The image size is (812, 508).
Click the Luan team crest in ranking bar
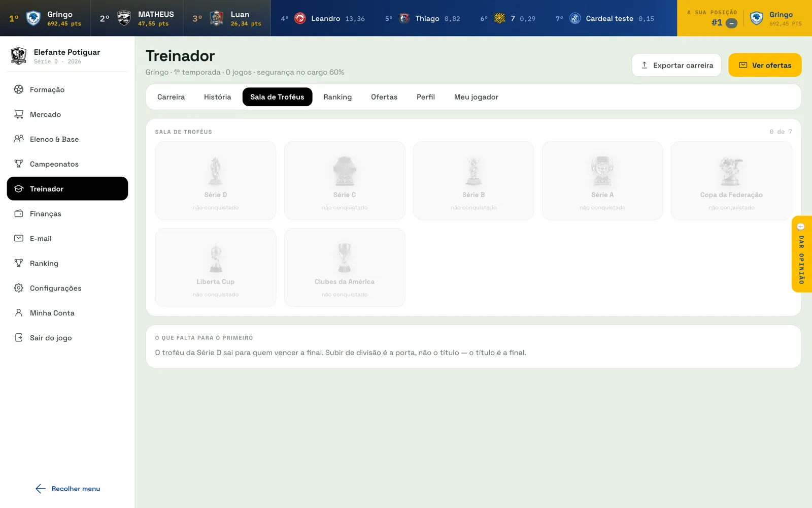click(217, 18)
